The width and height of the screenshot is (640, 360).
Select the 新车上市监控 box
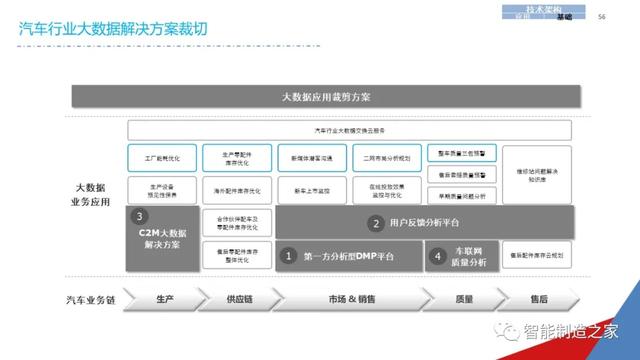[312, 191]
